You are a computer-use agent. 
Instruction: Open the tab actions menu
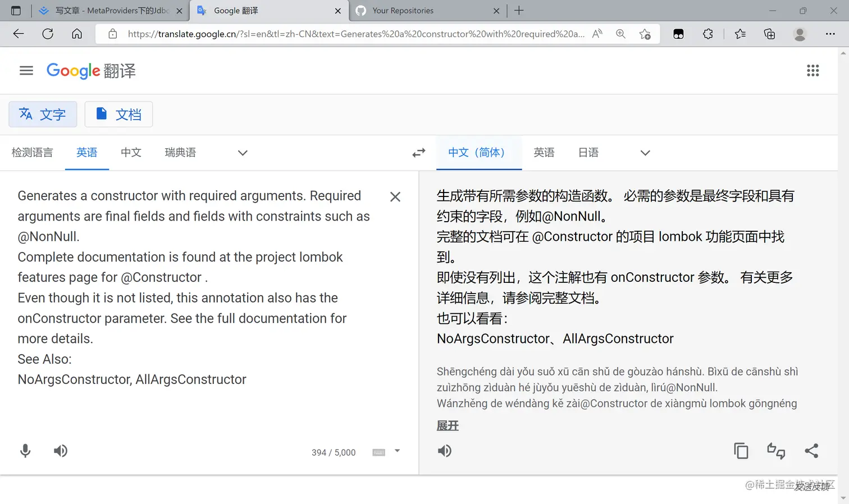point(16,11)
